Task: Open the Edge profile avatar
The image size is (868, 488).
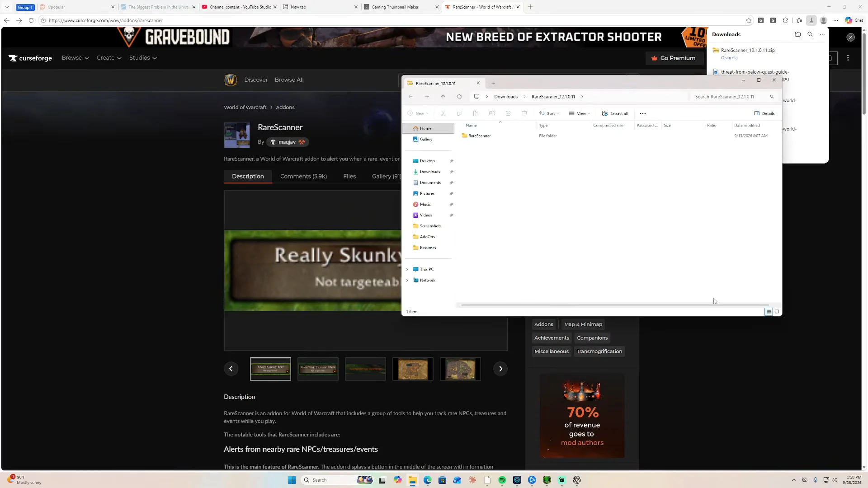Action: coord(824,20)
